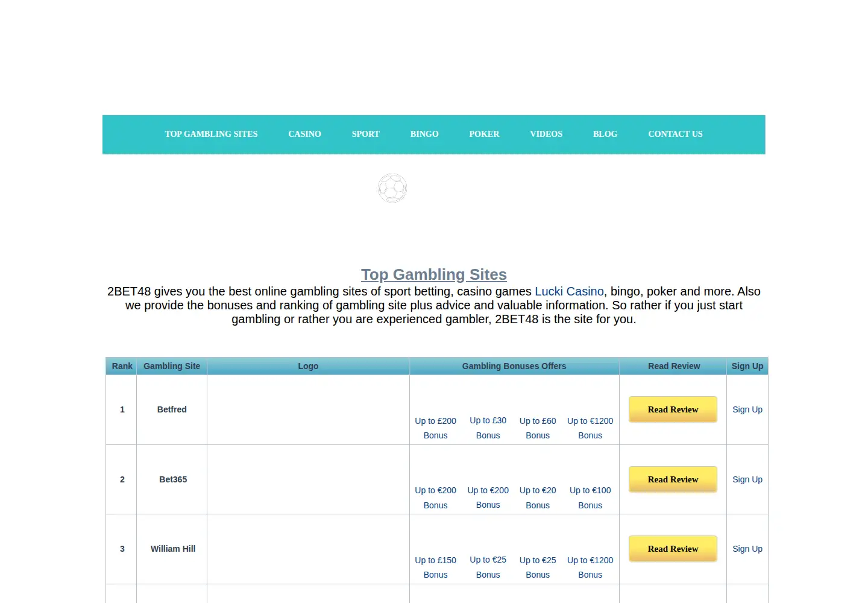
Task: Open the Sport navigation item
Action: click(366, 134)
